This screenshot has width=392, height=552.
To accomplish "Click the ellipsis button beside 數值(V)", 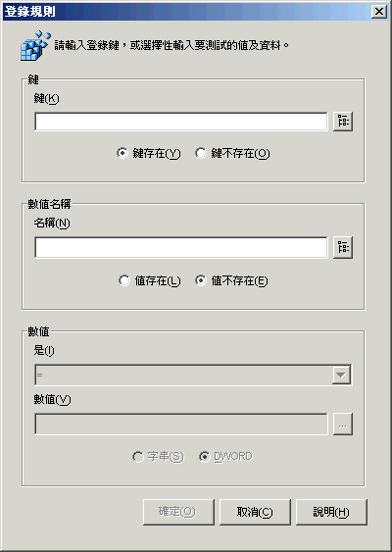I will 343,425.
